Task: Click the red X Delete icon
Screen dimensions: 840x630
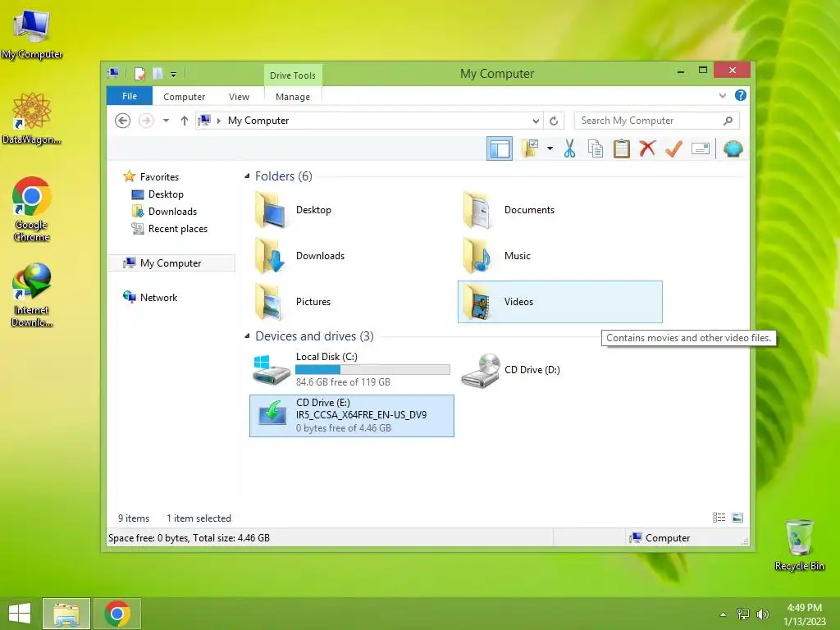Action: [x=647, y=148]
